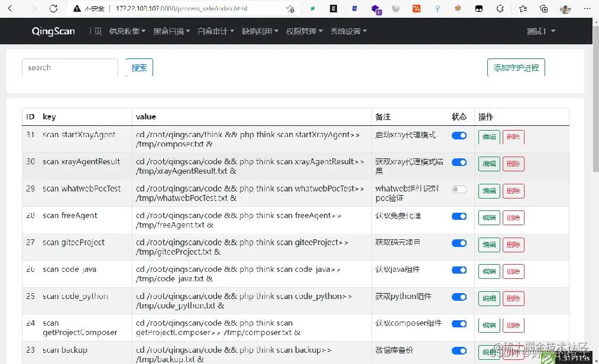Click the browser profile avatar icon

(x=564, y=9)
